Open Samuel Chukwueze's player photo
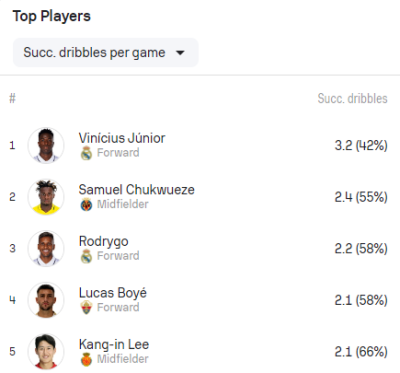This screenshot has width=400, height=373. tap(46, 197)
